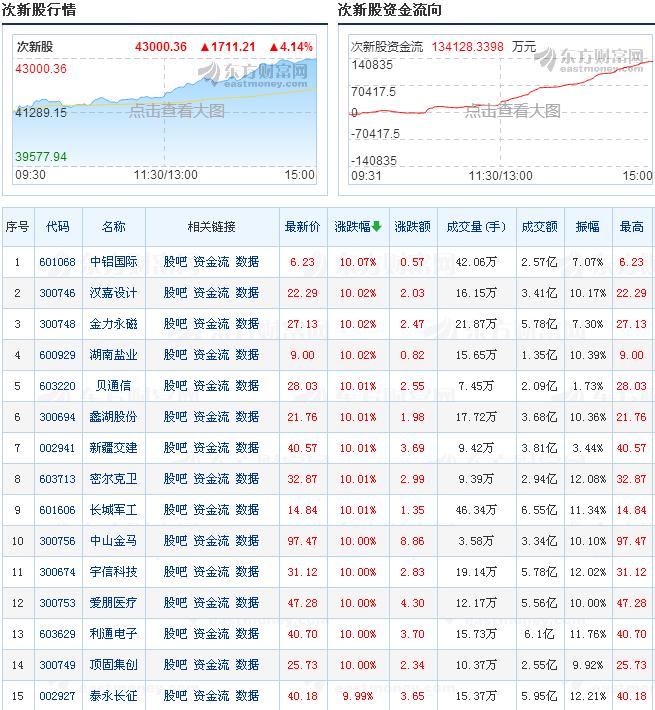Open 资金流 for 宇信科技 row
Viewport: 655px width, 710px height.
[x=211, y=572]
